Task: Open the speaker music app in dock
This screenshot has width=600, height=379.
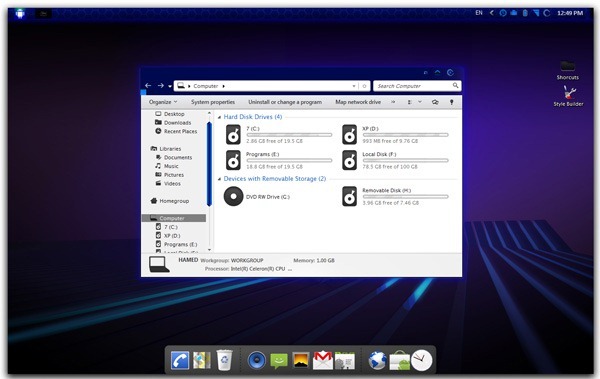Action: coord(256,361)
